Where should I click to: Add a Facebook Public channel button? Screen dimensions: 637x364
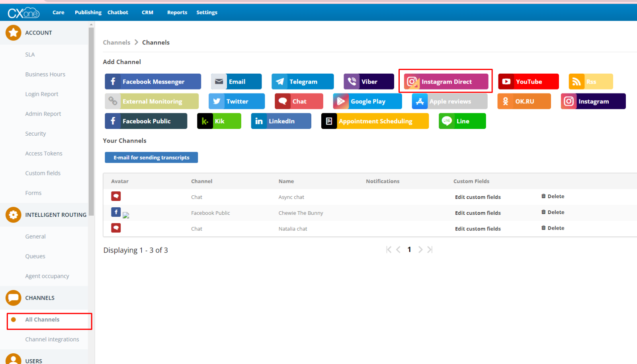point(146,121)
